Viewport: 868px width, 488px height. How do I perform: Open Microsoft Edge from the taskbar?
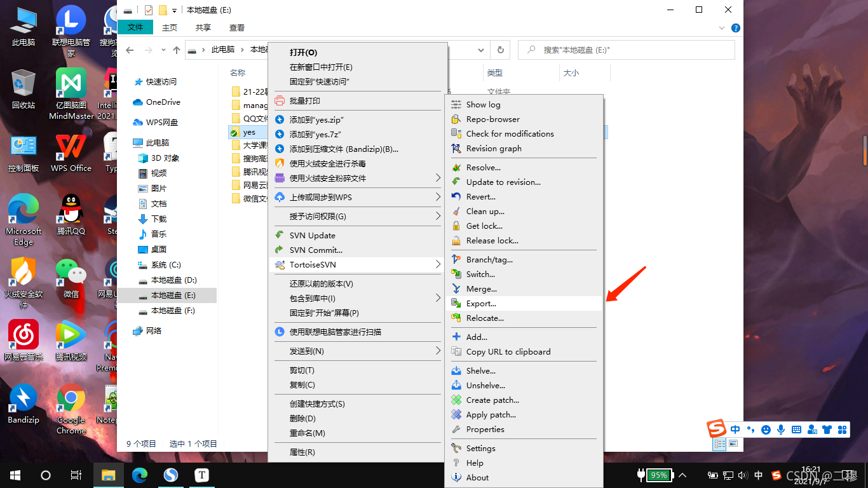[139, 475]
